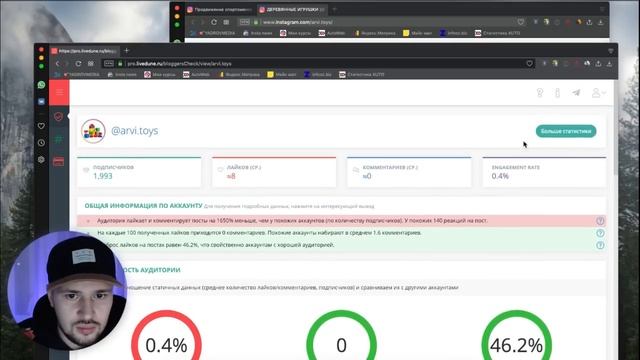Click the share icon in Instagram window toolbar
This screenshot has width=640, height=360.
[589, 22]
